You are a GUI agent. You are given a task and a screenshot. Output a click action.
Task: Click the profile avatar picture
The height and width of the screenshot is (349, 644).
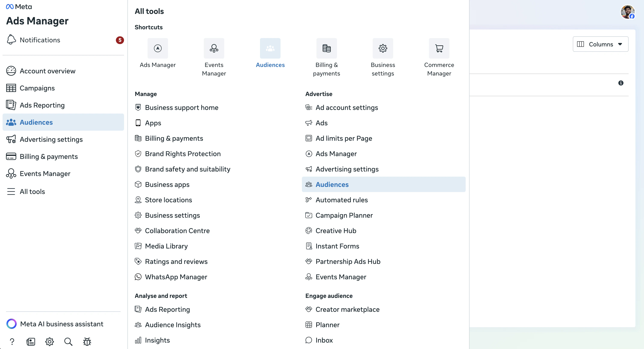coord(628,12)
